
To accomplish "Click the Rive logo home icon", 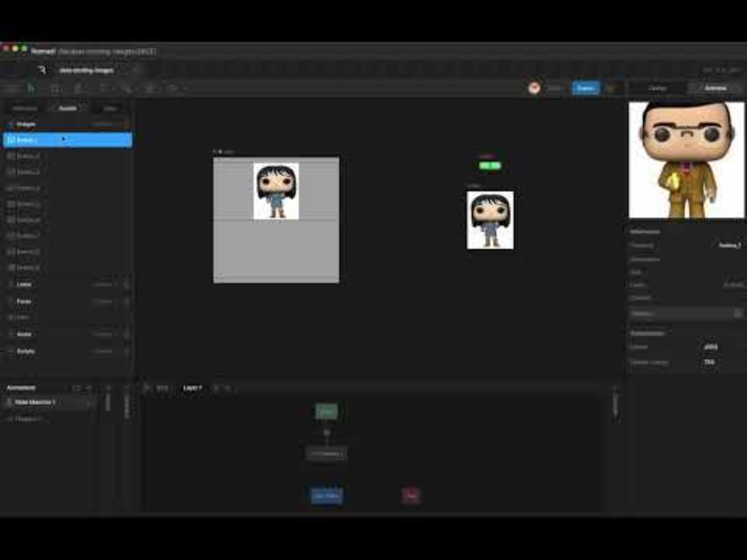I will [42, 70].
